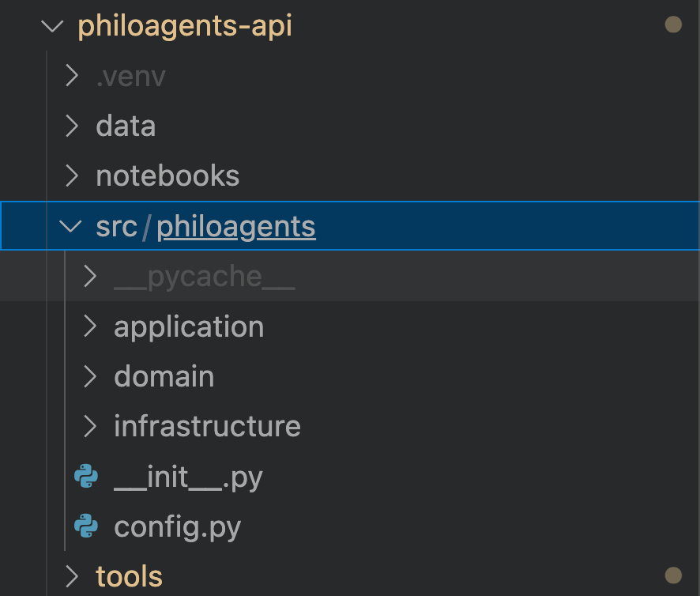Collapse the philoagents-api root folder chevron

pos(52,26)
